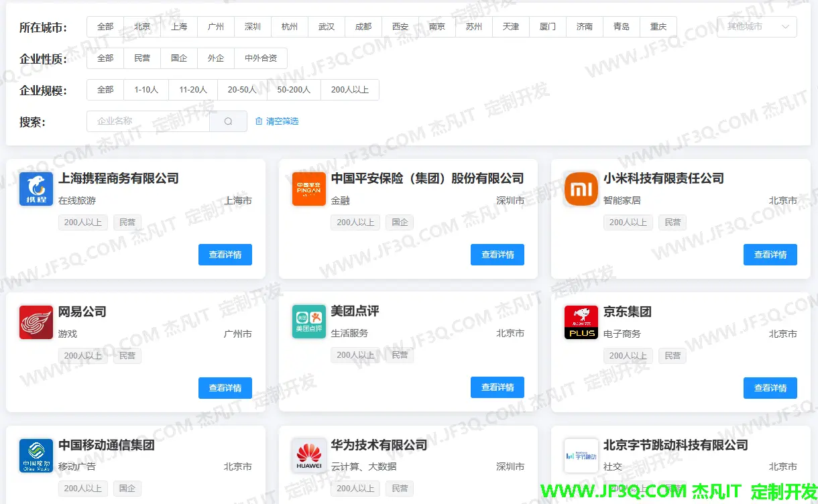Viewport: 818px width, 504px height.
Task: Filter by 国企 enterprise type
Action: click(x=179, y=58)
